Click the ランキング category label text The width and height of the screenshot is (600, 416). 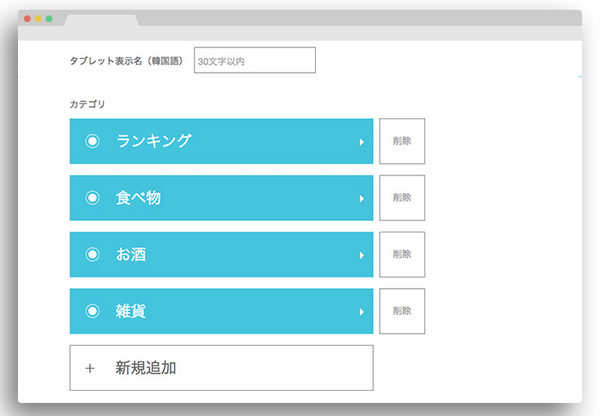(153, 141)
